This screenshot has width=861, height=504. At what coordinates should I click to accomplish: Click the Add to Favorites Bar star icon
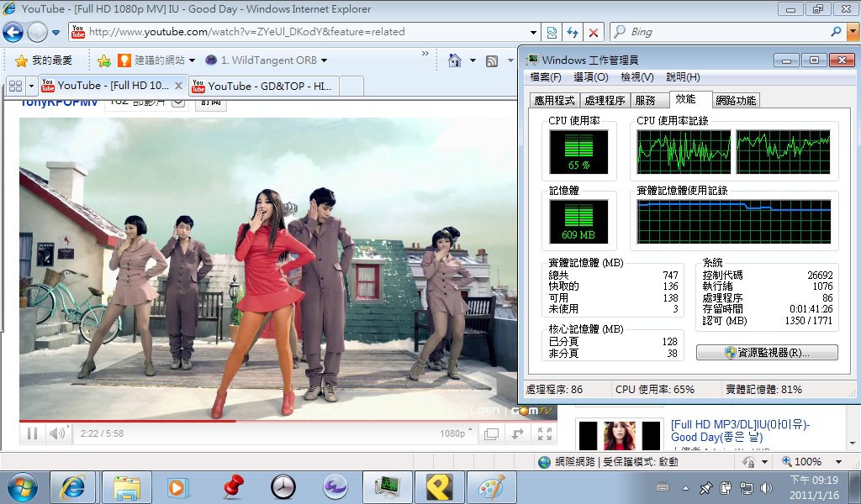click(103, 60)
